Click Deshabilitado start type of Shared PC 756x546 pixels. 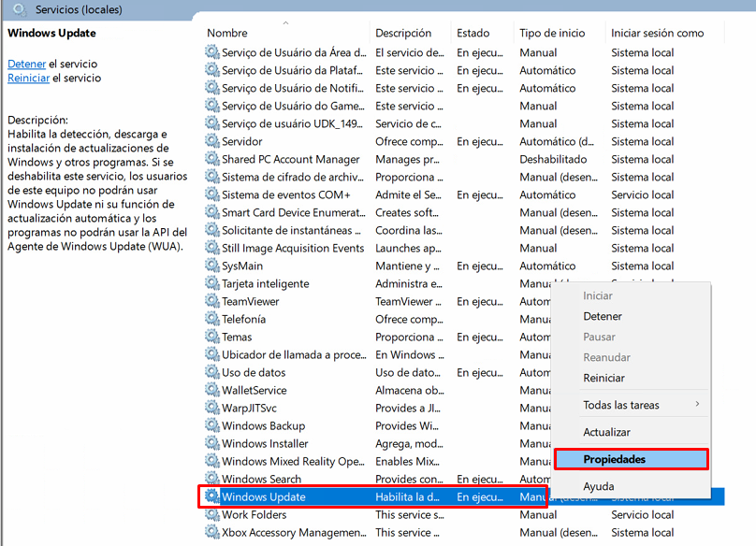553,159
